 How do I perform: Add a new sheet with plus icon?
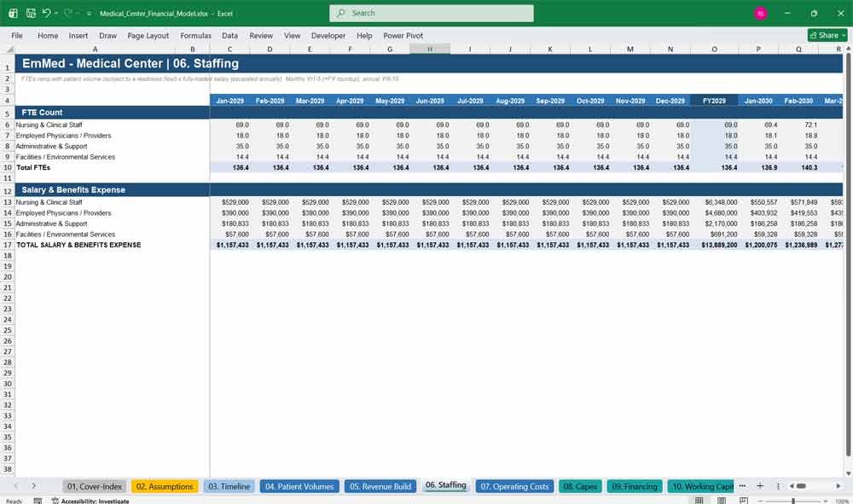point(760,485)
